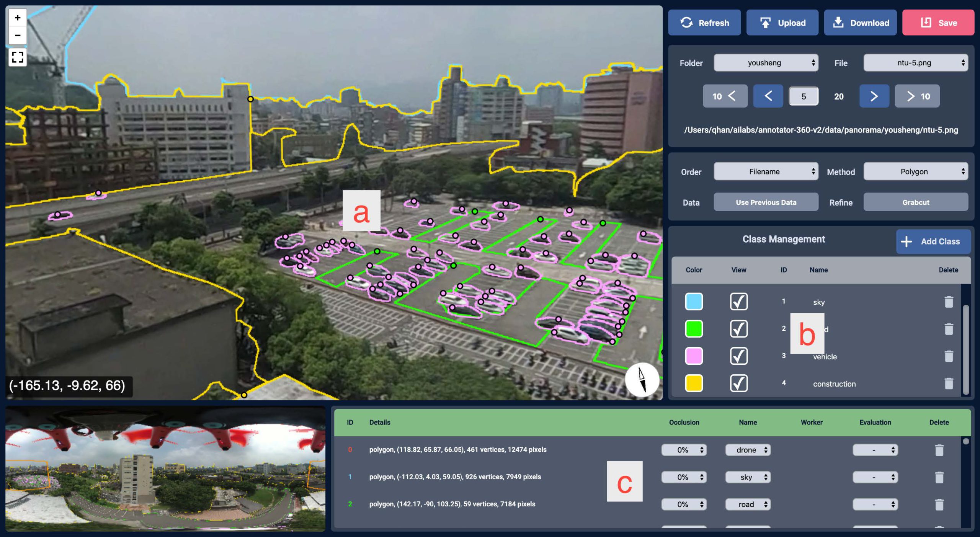Zoom in with the plus control
Image resolution: width=980 pixels, height=537 pixels.
17,17
